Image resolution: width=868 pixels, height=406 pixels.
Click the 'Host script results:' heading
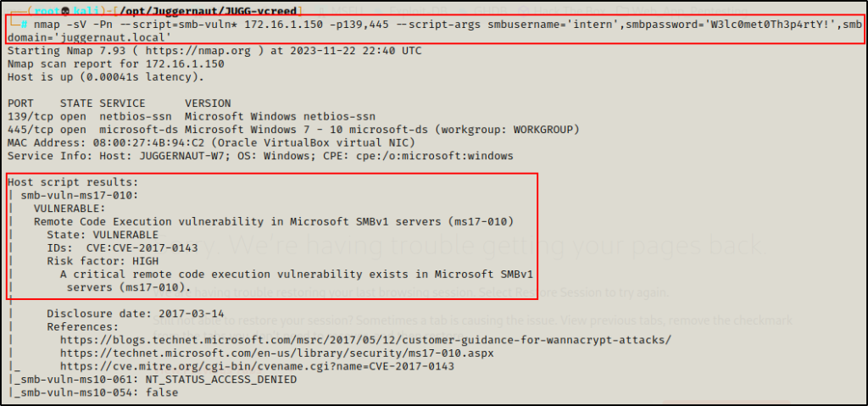(72, 182)
